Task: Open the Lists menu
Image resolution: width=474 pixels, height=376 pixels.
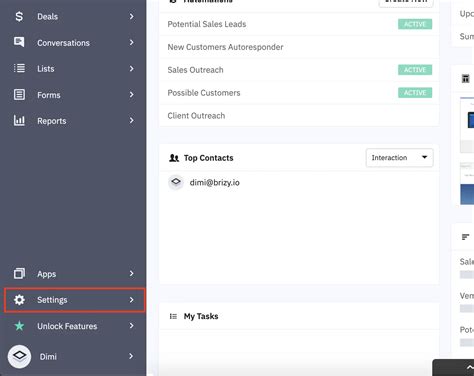Action: (x=73, y=68)
